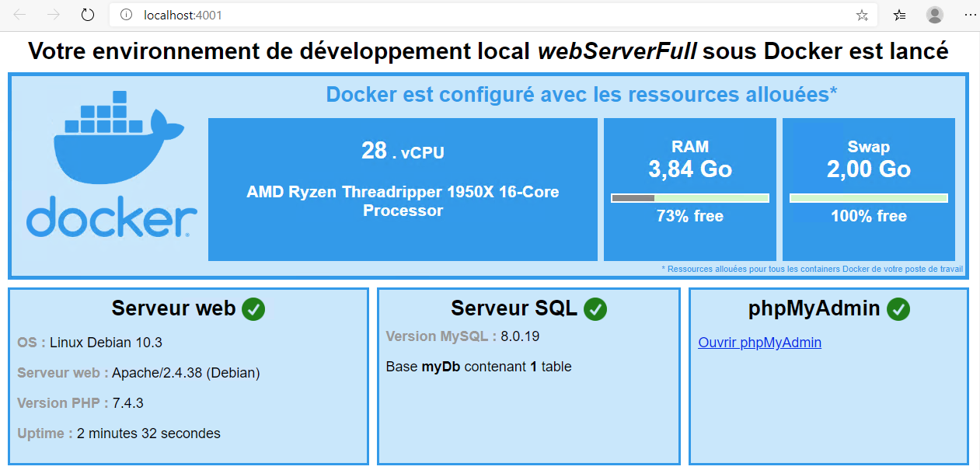Click the Version PHP 7.4.3 line
The image size is (980, 470).
[x=80, y=403]
